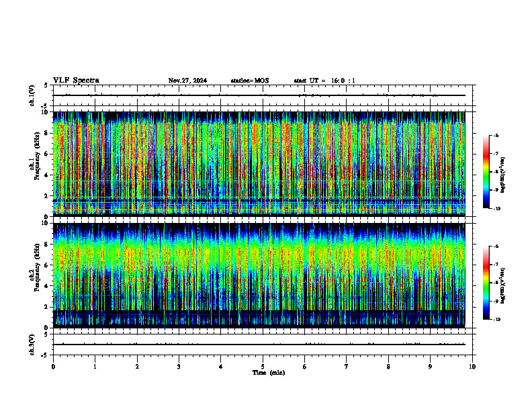
Task: Select the date text "Nov.27, 2024"
Action: [x=187, y=81]
